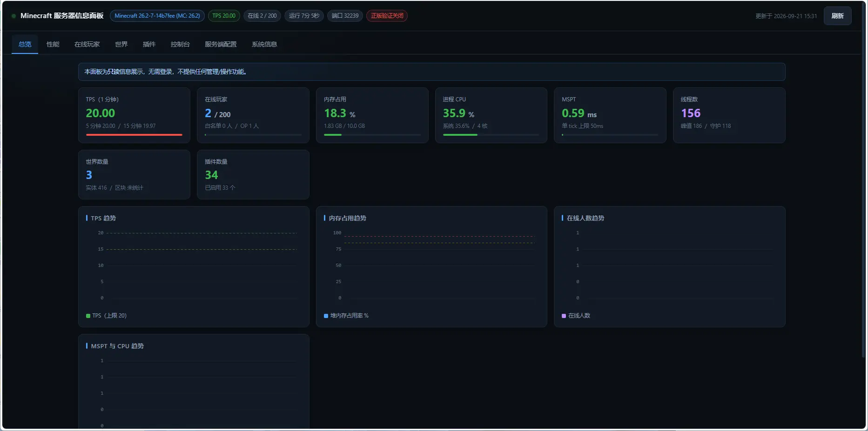Image resolution: width=868 pixels, height=431 pixels.
Task: Toggle the TPS (上限 20) legend swatch
Action: click(x=88, y=316)
